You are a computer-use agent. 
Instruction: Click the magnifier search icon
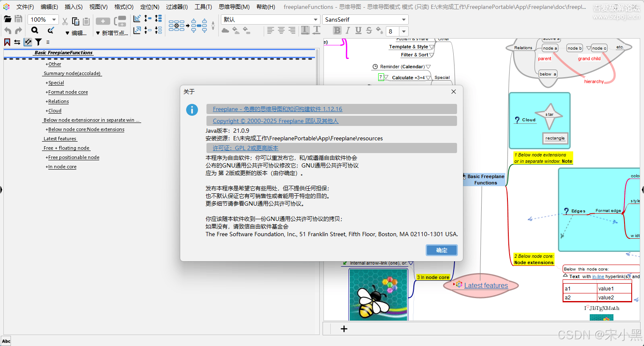pyautogui.click(x=35, y=30)
